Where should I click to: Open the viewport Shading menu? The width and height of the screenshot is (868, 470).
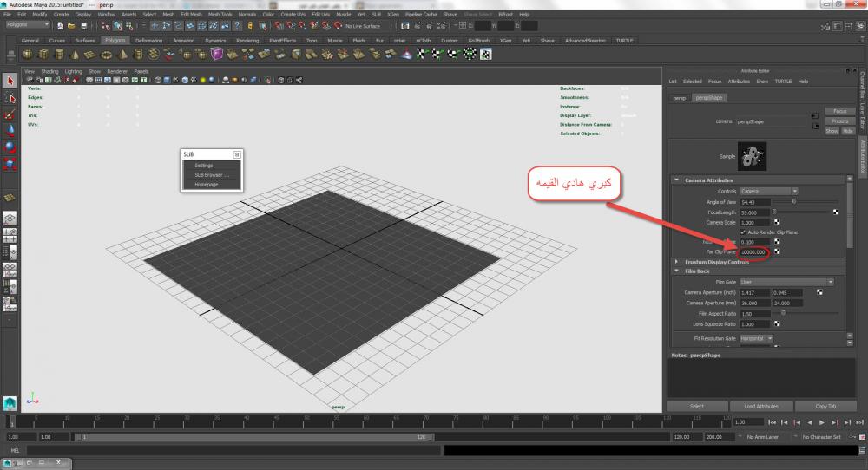click(x=49, y=71)
